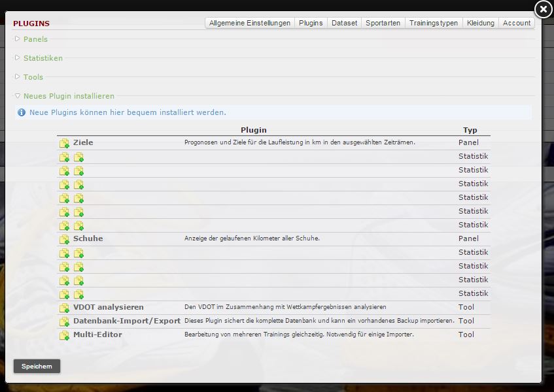Click install icon for Datenbank-Import/Export plugin

64,321
